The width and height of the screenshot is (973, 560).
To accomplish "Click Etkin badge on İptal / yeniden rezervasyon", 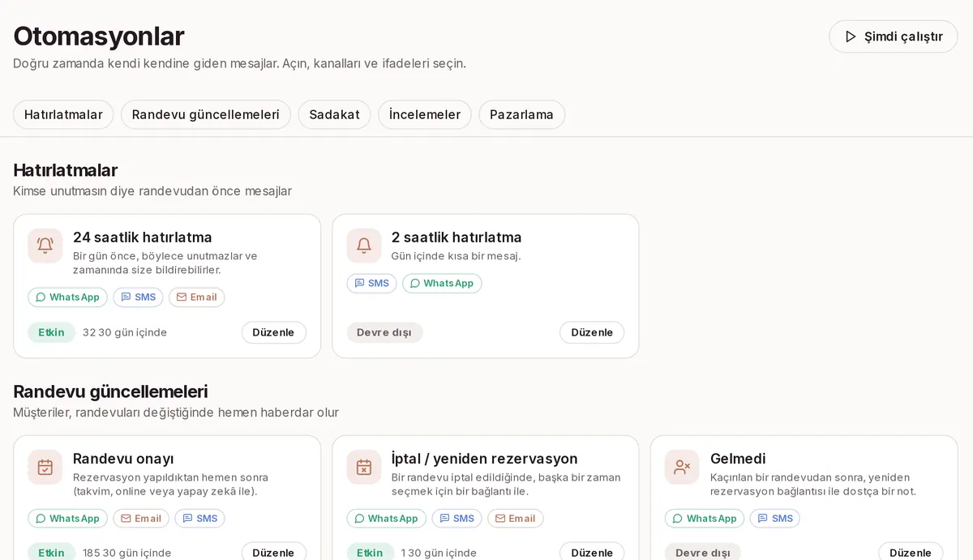I will pyautogui.click(x=370, y=552).
